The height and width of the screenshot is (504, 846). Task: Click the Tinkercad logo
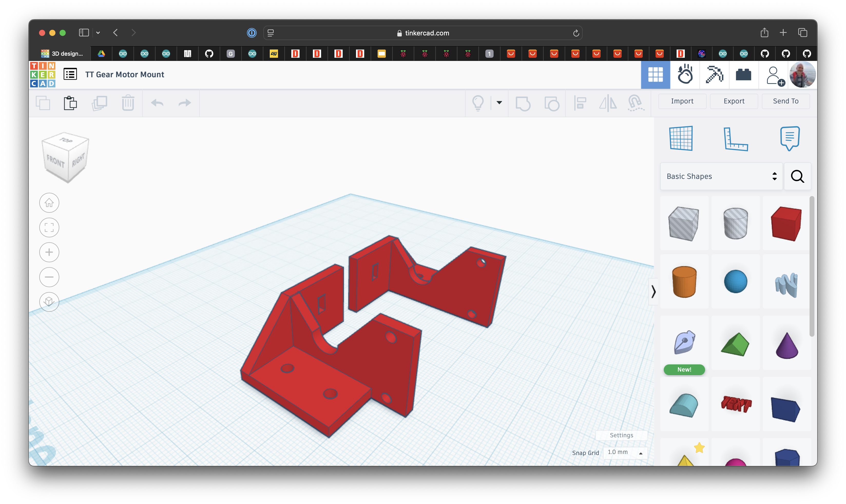[42, 74]
